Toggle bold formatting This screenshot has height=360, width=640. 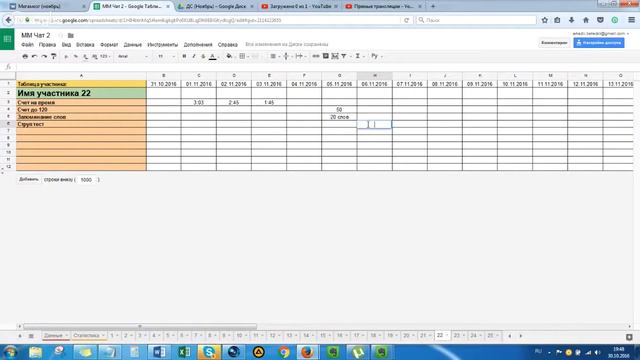point(184,56)
